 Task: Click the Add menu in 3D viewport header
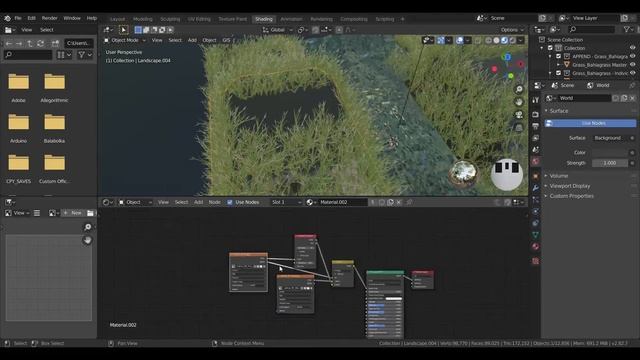tap(192, 40)
